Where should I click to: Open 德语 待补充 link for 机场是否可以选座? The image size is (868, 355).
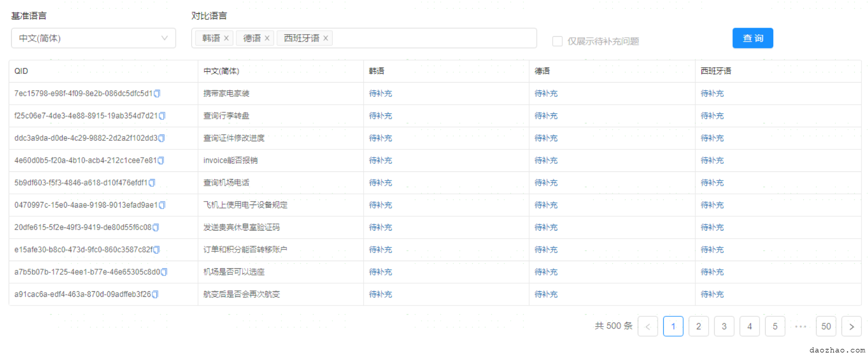coord(546,272)
